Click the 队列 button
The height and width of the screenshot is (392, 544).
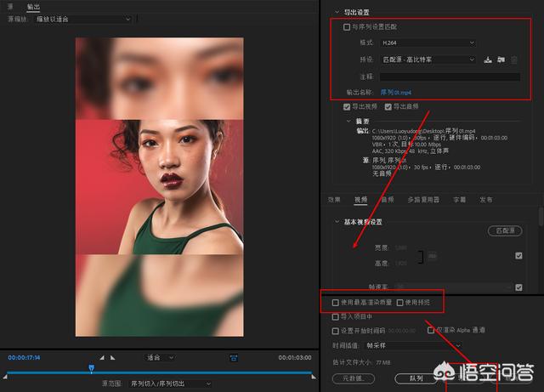click(x=416, y=378)
